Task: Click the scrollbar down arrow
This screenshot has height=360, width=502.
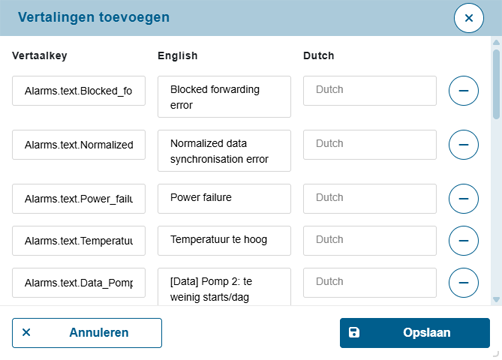Action: coord(496,300)
